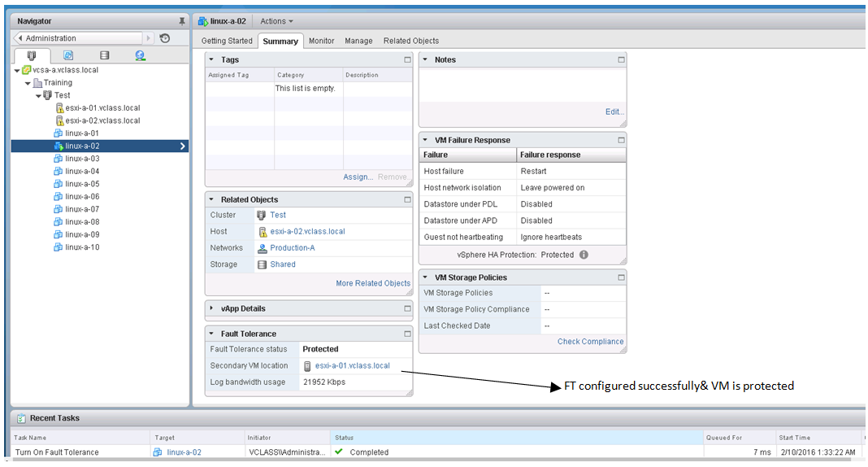The width and height of the screenshot is (868, 467).
Task: Open the Production-A network link
Action: click(293, 248)
